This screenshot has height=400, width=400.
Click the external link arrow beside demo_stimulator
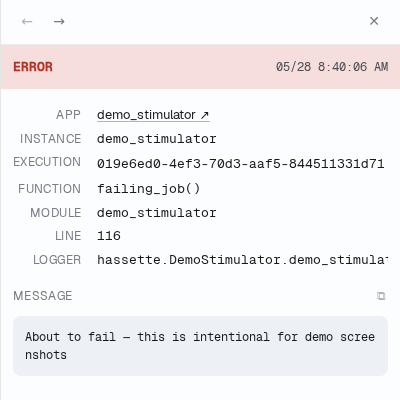pyautogui.click(x=204, y=115)
